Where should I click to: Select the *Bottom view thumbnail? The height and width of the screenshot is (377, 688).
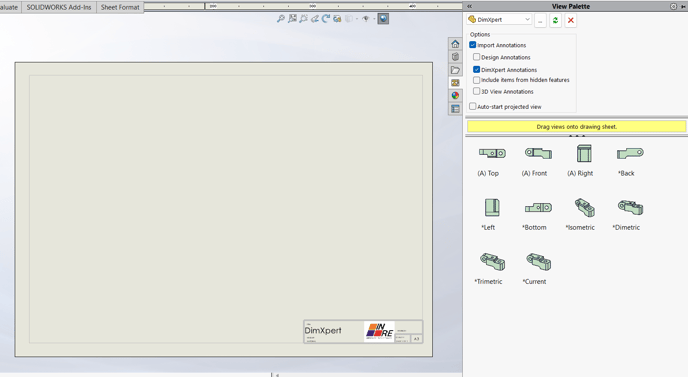pos(538,208)
